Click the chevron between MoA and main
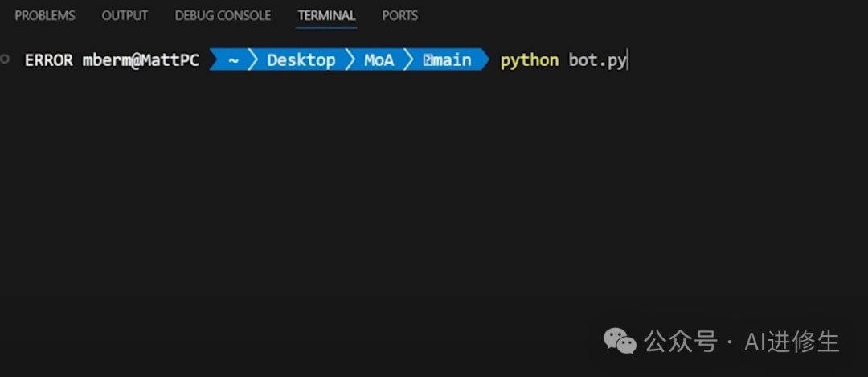The height and width of the screenshot is (377, 868). pos(408,60)
